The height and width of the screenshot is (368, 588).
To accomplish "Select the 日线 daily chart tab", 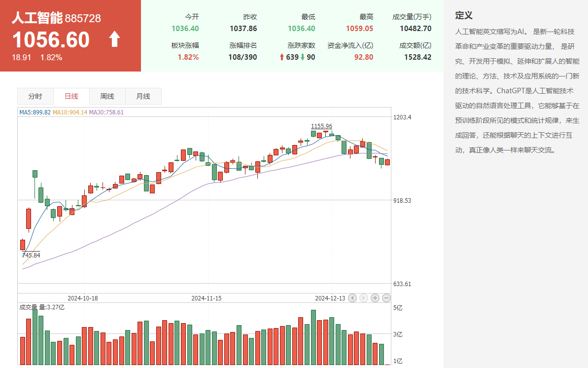I will click(71, 96).
